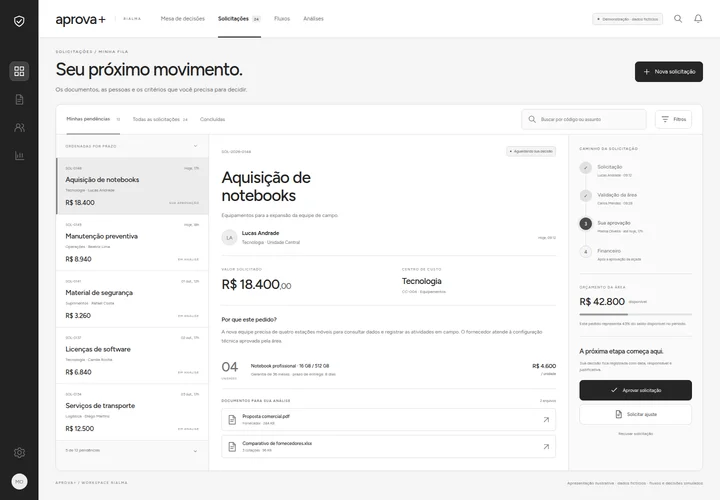
Task: Click Aprovar solicitação button
Action: (x=636, y=390)
